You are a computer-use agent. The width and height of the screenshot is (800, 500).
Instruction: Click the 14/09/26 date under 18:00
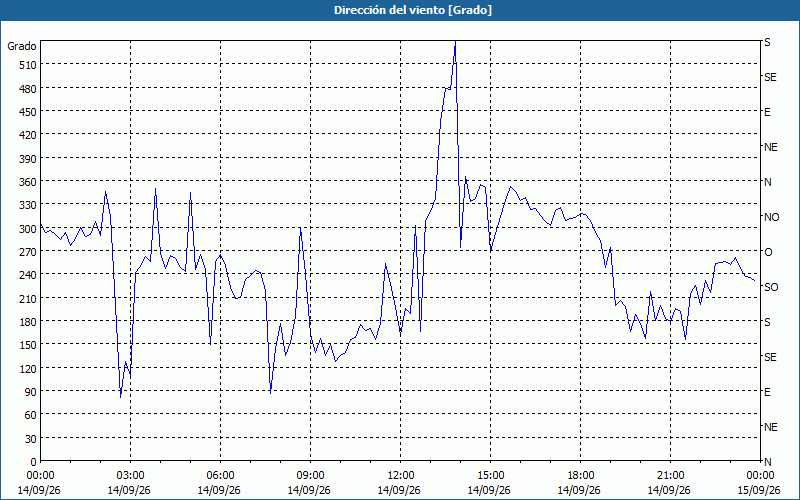[579, 490]
